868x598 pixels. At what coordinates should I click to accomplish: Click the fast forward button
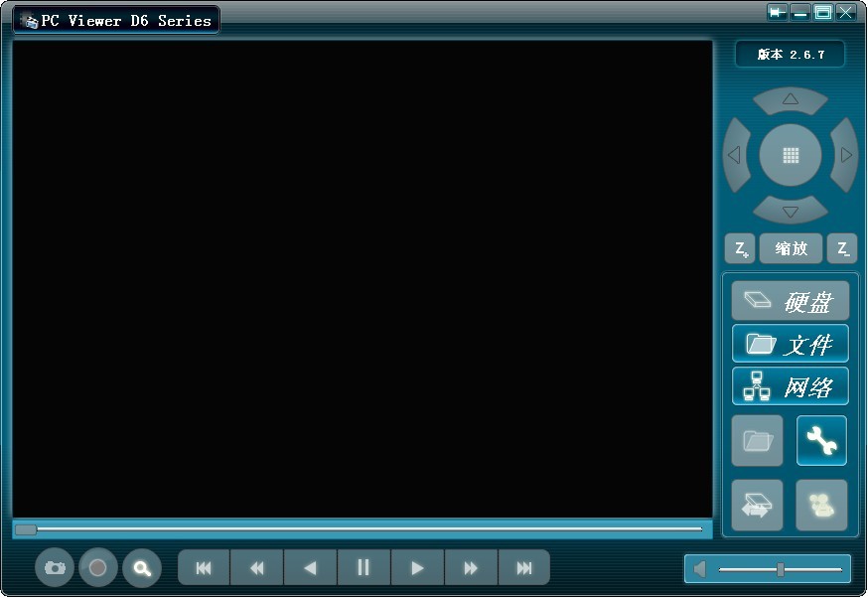(471, 567)
